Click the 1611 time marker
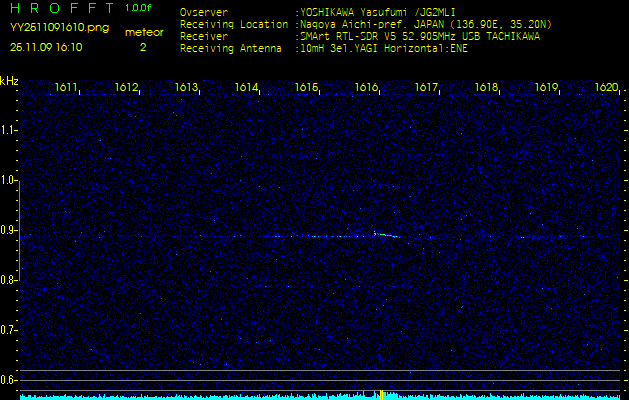This screenshot has width=629, height=400. [67, 88]
